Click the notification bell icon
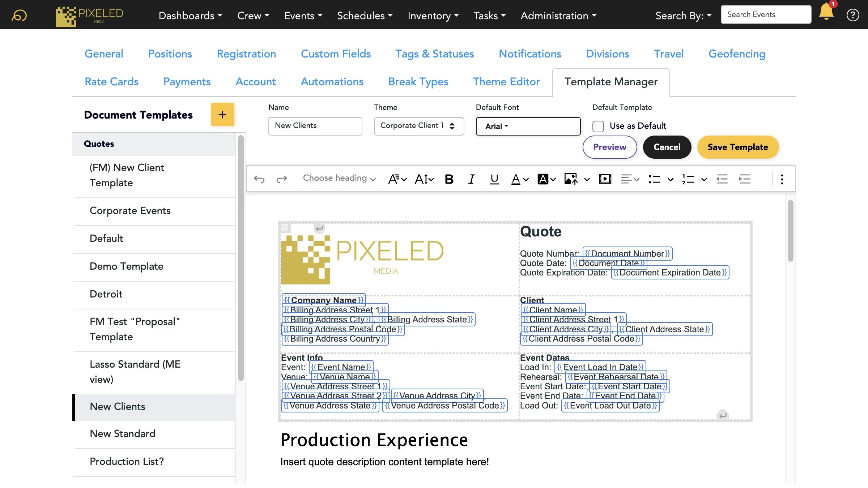Screen dimensions: 868x488 (826, 12)
